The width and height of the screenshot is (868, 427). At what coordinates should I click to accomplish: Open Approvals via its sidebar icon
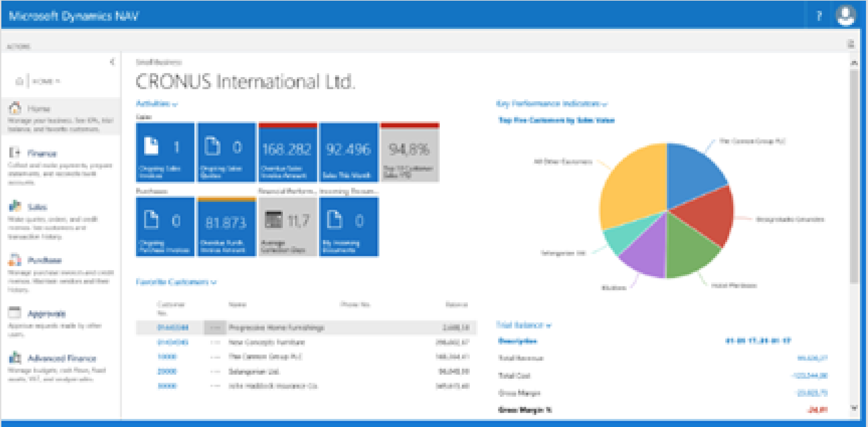[x=15, y=313]
